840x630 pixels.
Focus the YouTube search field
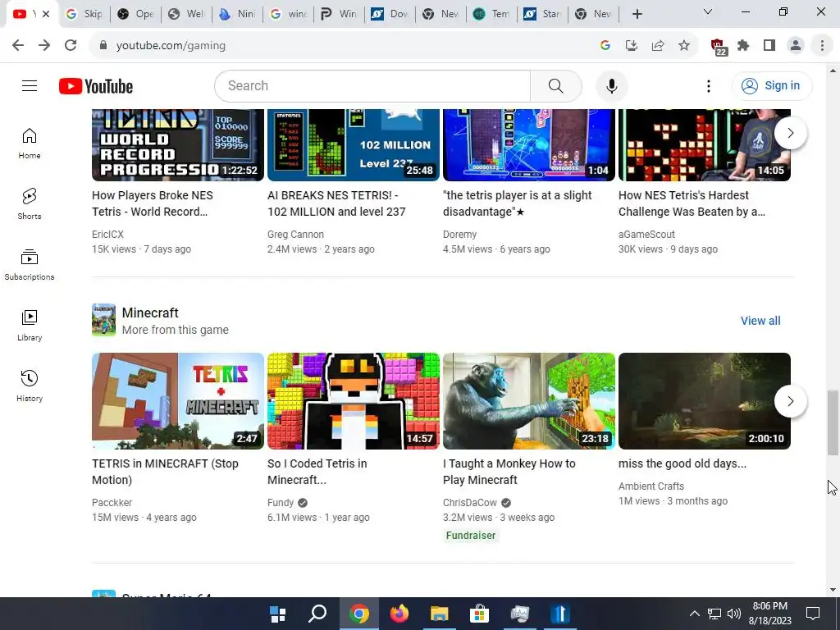point(372,85)
